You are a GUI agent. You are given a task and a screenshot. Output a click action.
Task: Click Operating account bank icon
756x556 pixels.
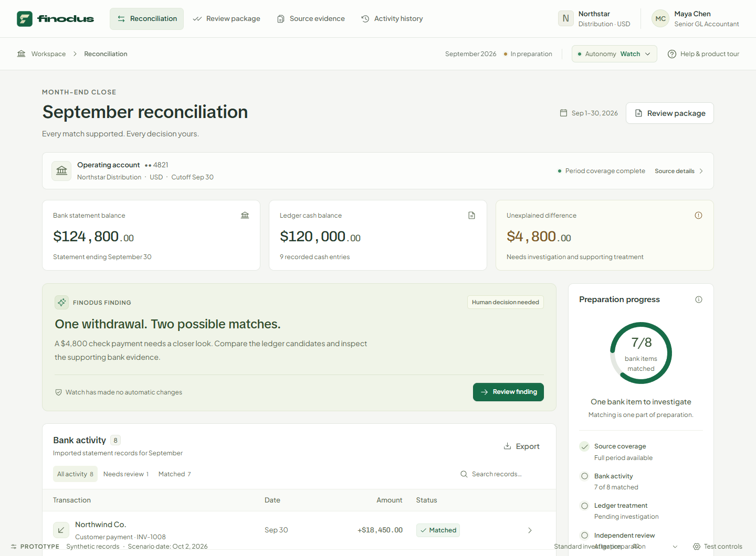[62, 171]
